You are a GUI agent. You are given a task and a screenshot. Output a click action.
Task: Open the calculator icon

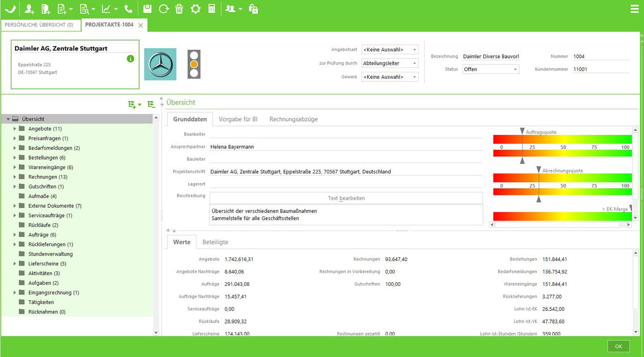(212, 9)
